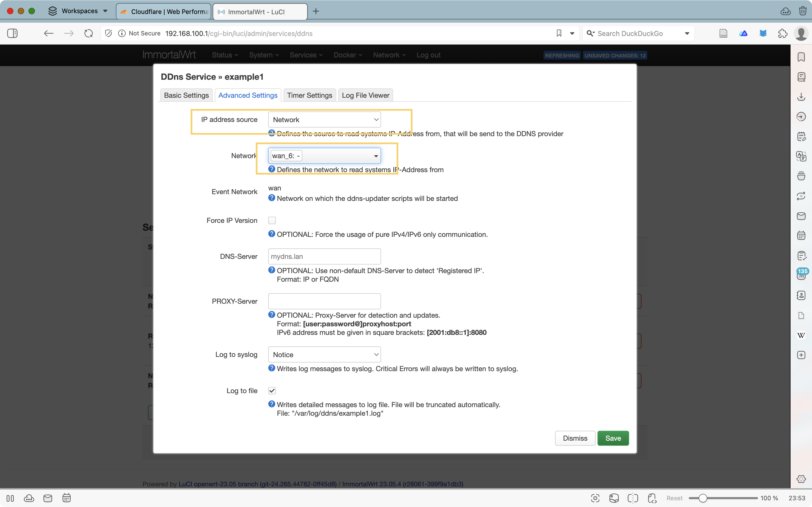This screenshot has width=812, height=507.
Task: Click add web panel plus icon
Action: click(x=801, y=355)
